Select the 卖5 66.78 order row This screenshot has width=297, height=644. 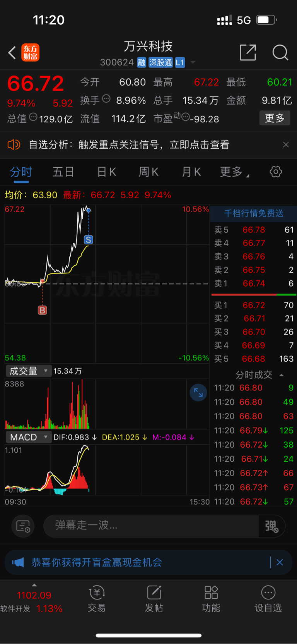254,230
